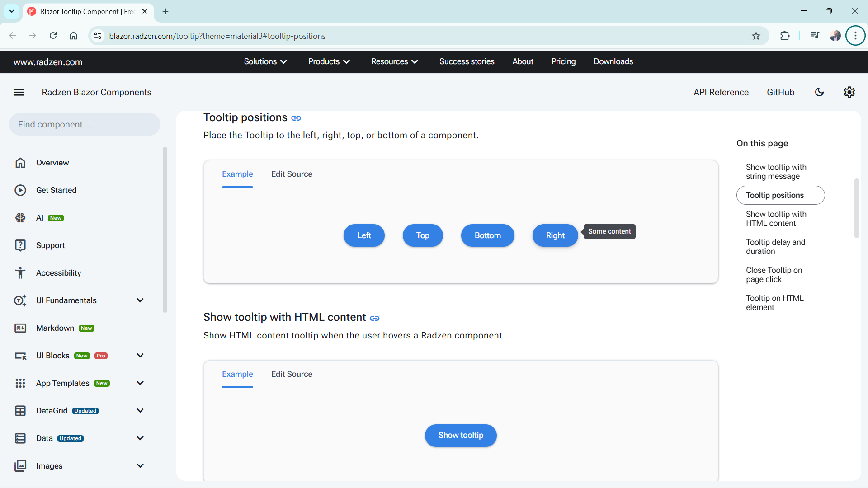Click the sidebar vertical scrollbar
Image resolution: width=868 pixels, height=488 pixels.
[165, 230]
